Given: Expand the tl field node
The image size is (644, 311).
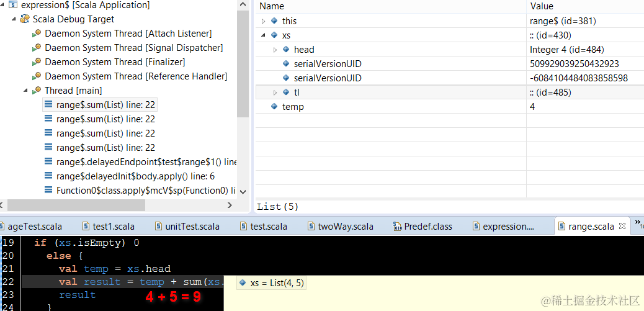Looking at the screenshot, I should point(275,92).
